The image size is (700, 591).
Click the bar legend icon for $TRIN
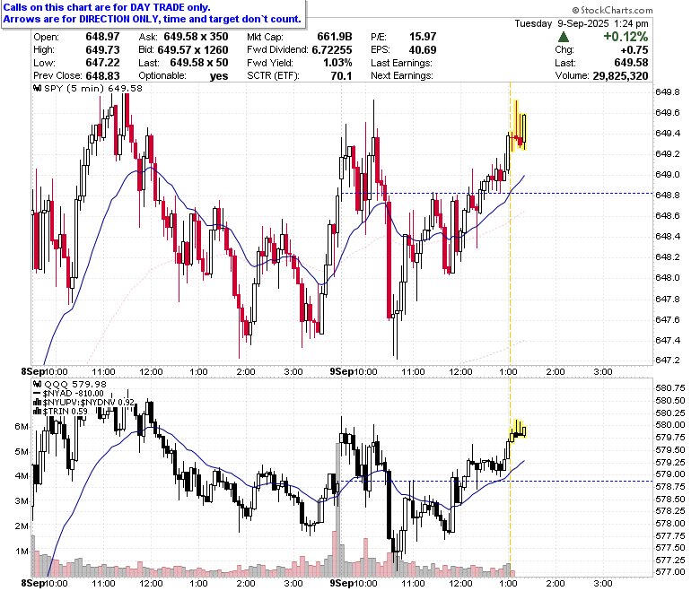point(38,412)
